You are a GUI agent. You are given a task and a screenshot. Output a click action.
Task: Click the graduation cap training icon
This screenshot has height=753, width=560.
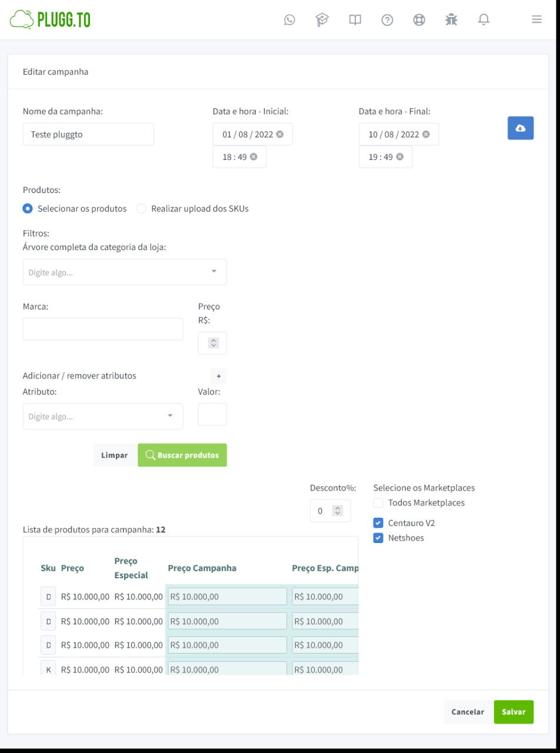tap(322, 19)
